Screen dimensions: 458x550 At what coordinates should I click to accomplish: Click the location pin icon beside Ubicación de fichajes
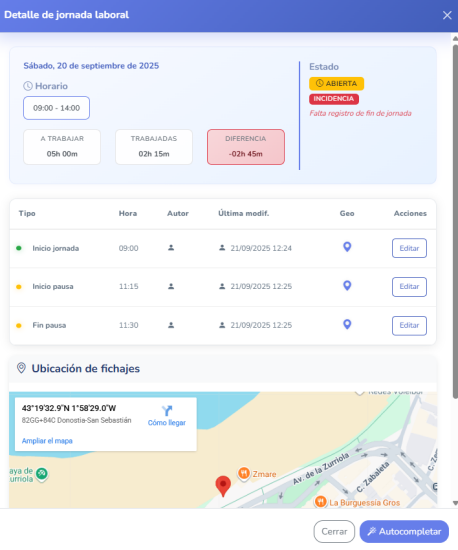(x=21, y=368)
